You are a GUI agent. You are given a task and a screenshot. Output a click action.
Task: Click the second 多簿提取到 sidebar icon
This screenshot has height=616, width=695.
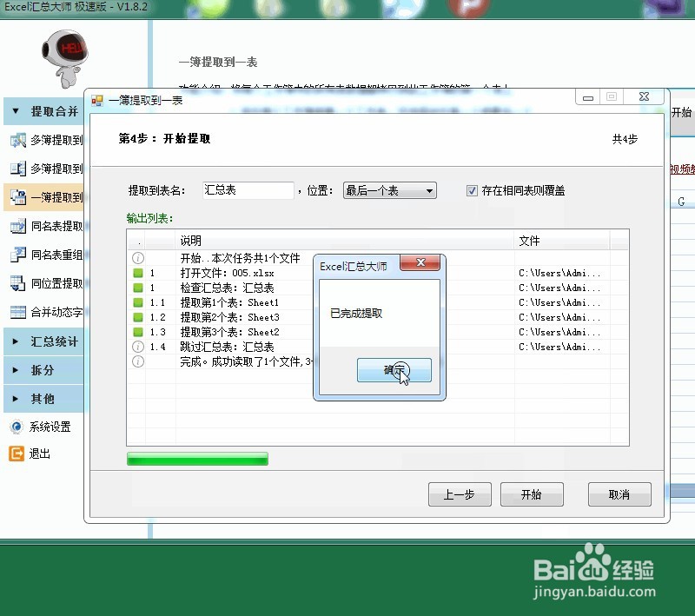pos(18,169)
